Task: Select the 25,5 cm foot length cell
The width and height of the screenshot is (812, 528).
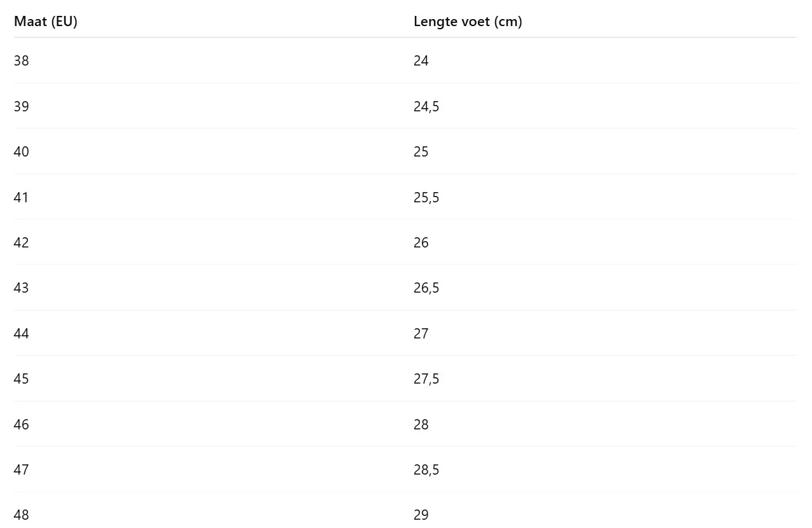Action: (426, 197)
